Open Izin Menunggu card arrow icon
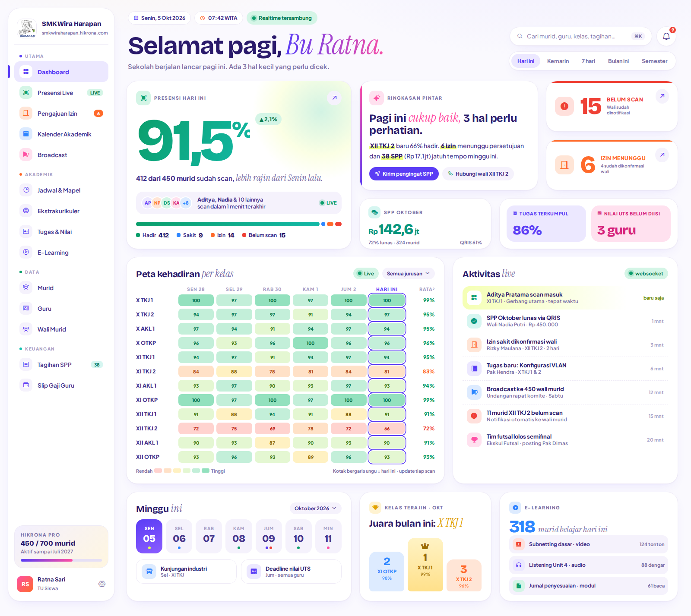The image size is (691, 616). [x=662, y=155]
